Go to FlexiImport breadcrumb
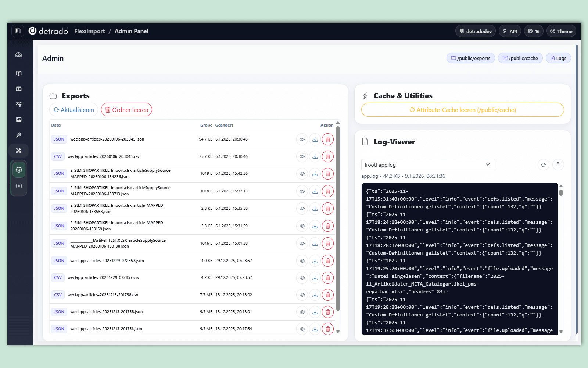This screenshot has width=588, height=368. (x=89, y=31)
